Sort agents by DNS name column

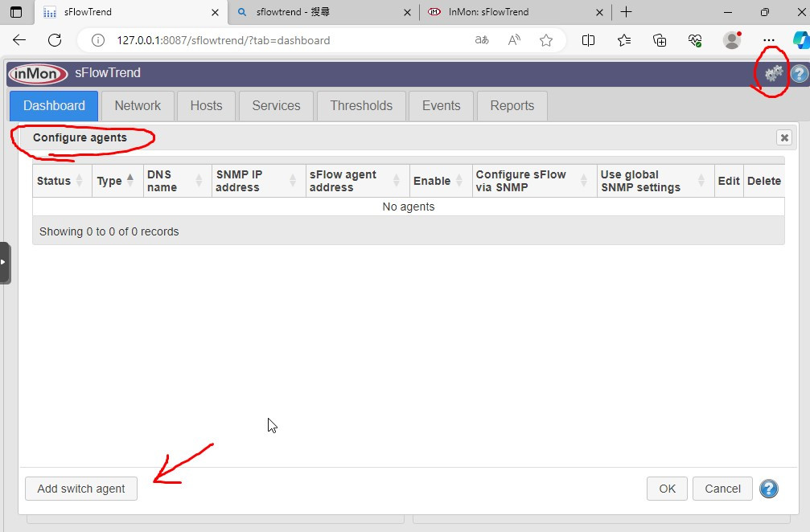[x=177, y=181]
